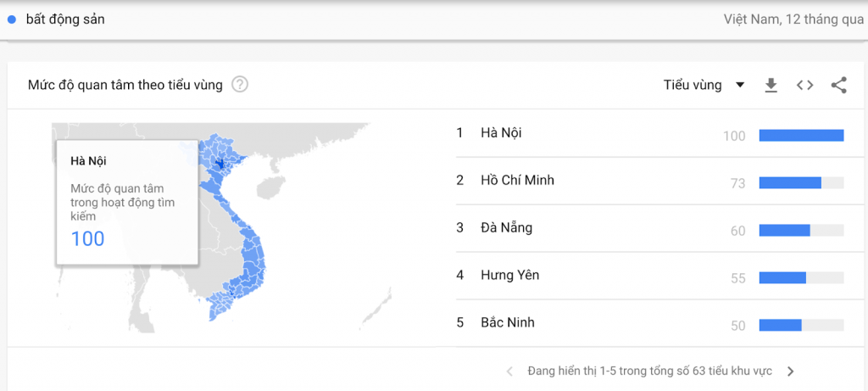Click the download CSV icon

tap(771, 86)
